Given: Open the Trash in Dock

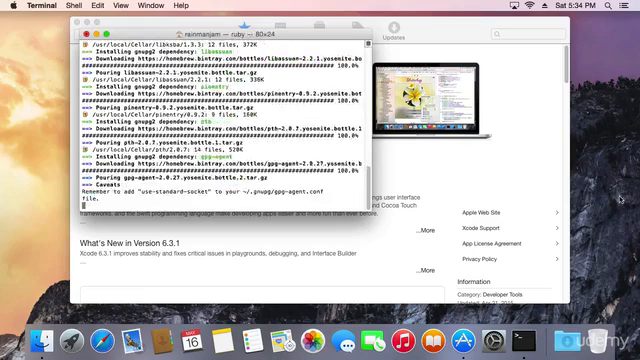Looking at the screenshot, I should tap(598, 341).
